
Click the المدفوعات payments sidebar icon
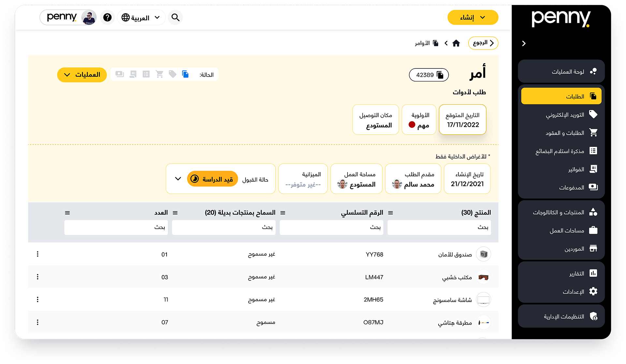[x=593, y=187]
